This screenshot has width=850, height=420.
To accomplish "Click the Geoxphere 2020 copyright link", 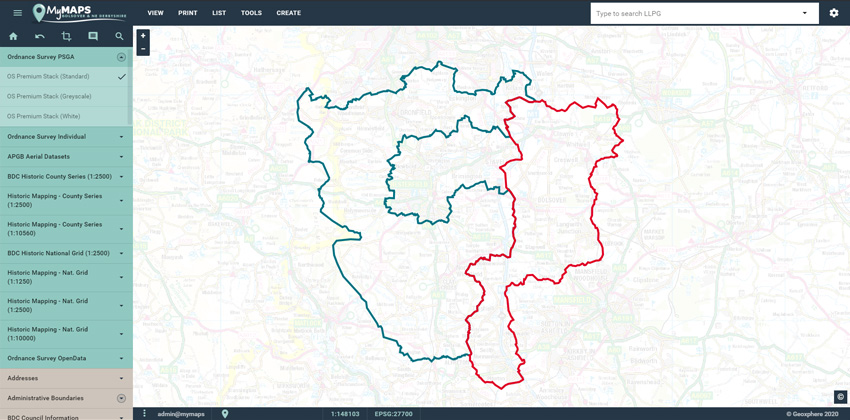I will click(815, 414).
